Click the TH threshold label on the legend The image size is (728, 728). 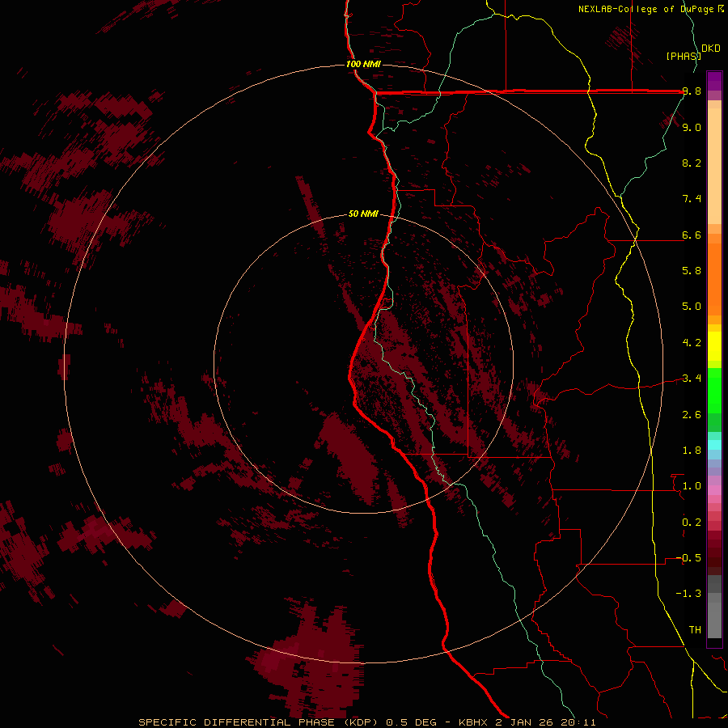pos(695,630)
